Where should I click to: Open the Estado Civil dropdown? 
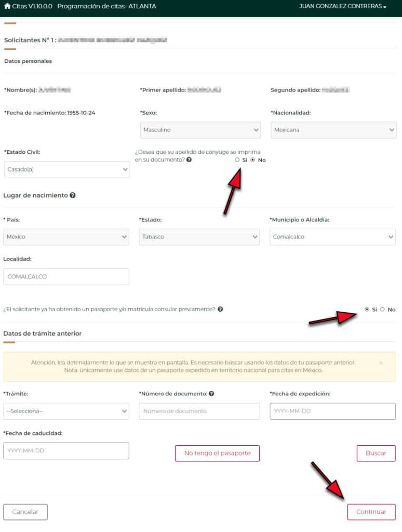pos(67,169)
